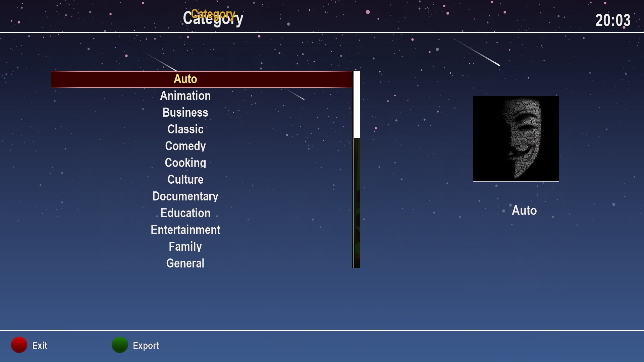Select the Documentary category item
Viewport: 644px width, 362px height.
pos(185,196)
